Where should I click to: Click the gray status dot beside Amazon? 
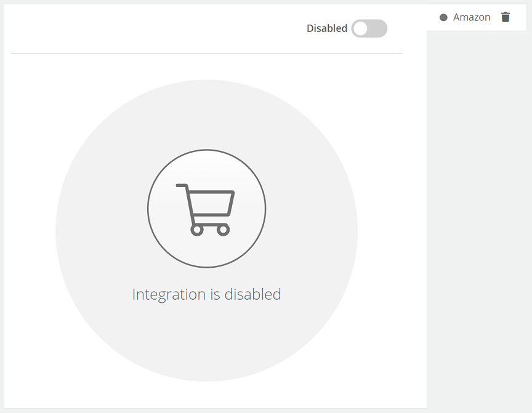click(x=443, y=17)
